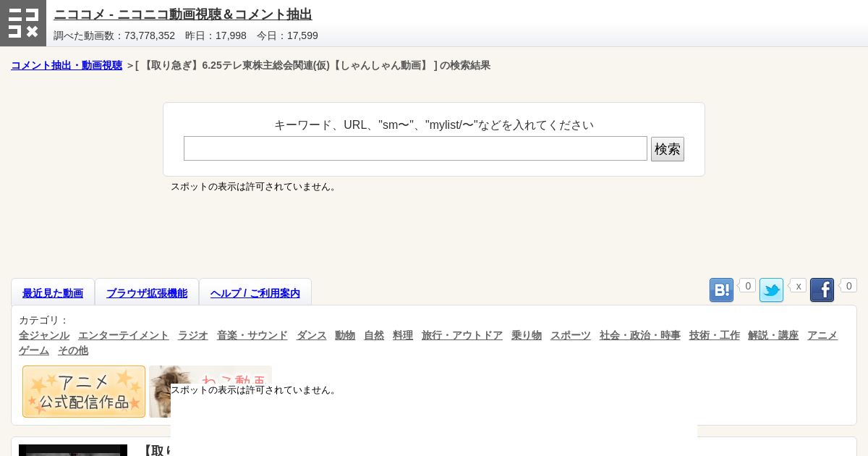The image size is (868, 456).
Task: Select the 社会・政治・時事 category
Action: 640,335
